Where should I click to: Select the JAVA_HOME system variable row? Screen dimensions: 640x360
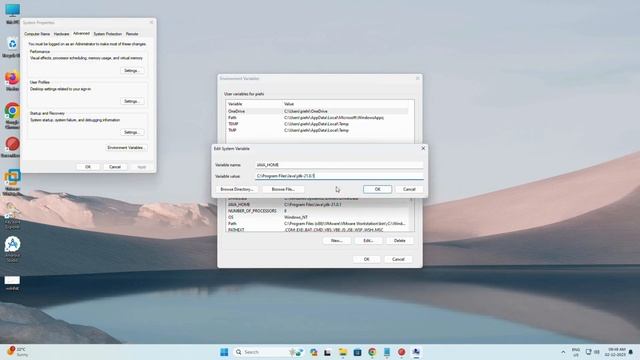pos(318,204)
